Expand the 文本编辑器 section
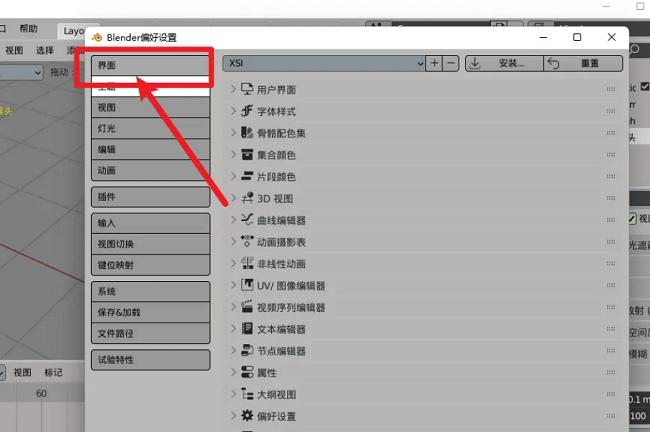650x432 pixels. click(234, 329)
